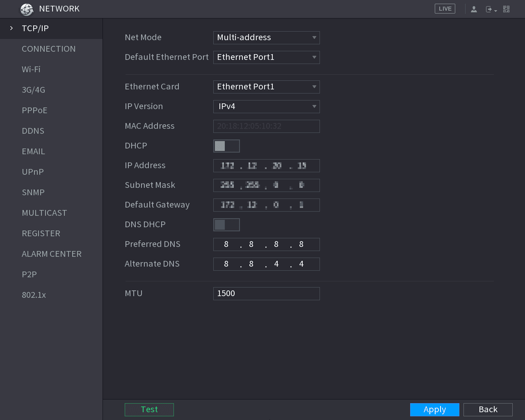Open the 3G/4G settings
This screenshot has width=525, height=420.
click(x=51, y=90)
